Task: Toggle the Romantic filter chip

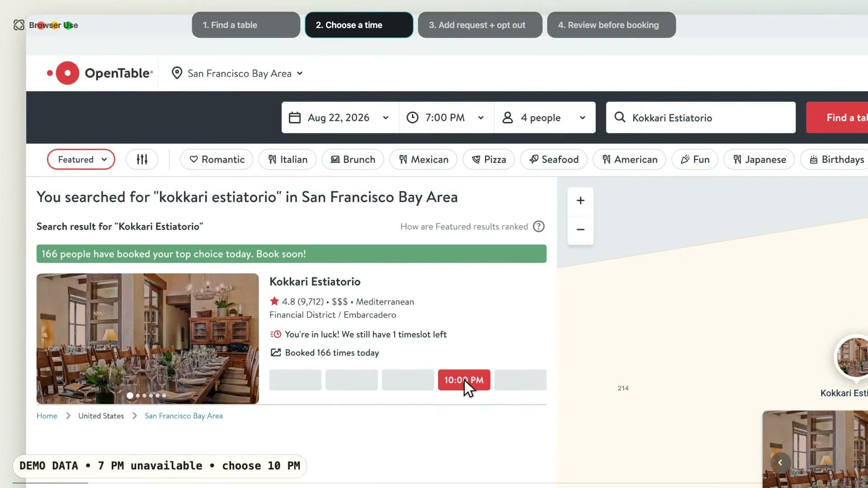Action: click(217, 159)
